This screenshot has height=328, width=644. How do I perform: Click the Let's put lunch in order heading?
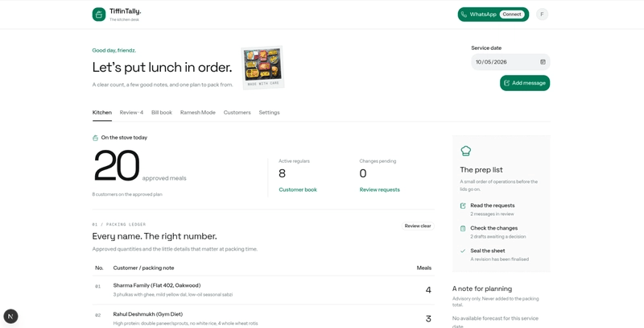[163, 68]
